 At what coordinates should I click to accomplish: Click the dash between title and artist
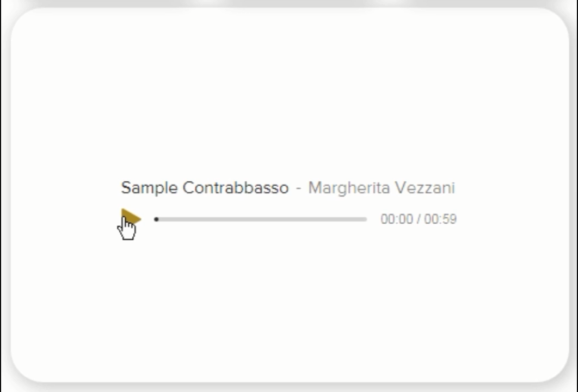298,188
